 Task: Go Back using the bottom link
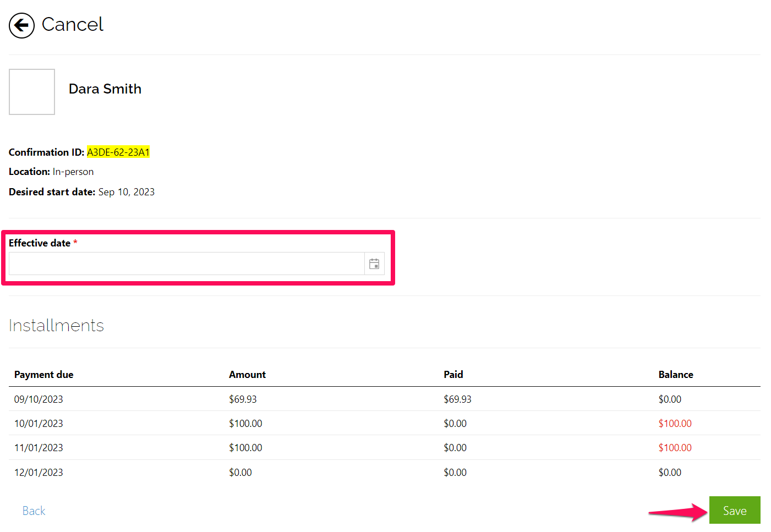(x=34, y=511)
